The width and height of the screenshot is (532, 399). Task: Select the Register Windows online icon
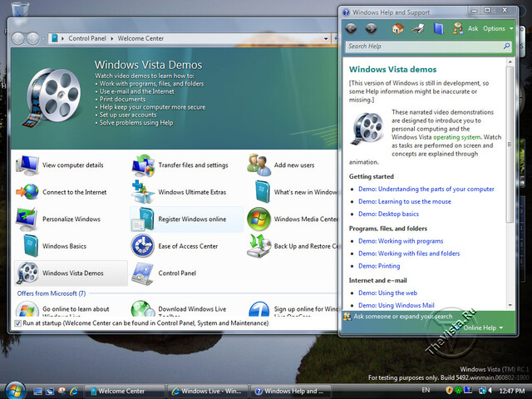pyautogui.click(x=143, y=219)
